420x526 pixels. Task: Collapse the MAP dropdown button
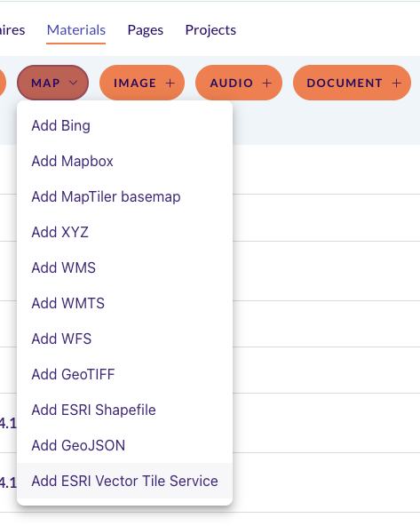[x=53, y=83]
